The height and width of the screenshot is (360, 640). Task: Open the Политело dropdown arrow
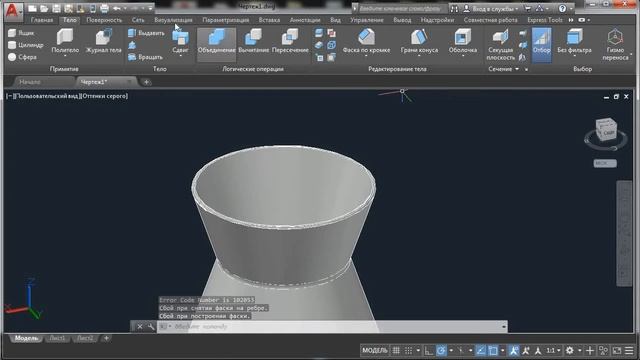(65, 56)
